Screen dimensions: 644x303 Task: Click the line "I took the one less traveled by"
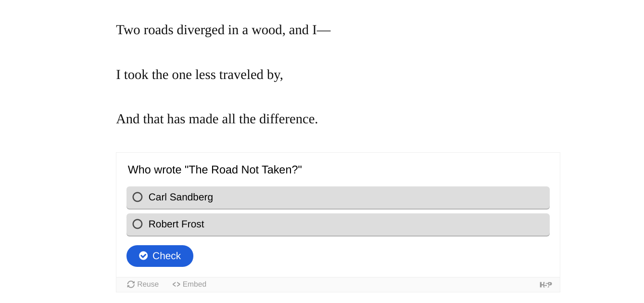[199, 75]
